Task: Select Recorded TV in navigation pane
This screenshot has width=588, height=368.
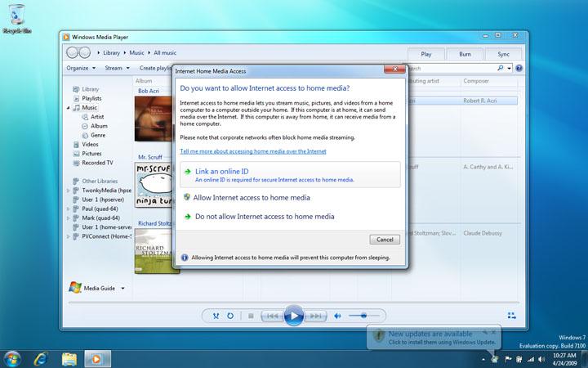Action: [x=97, y=163]
